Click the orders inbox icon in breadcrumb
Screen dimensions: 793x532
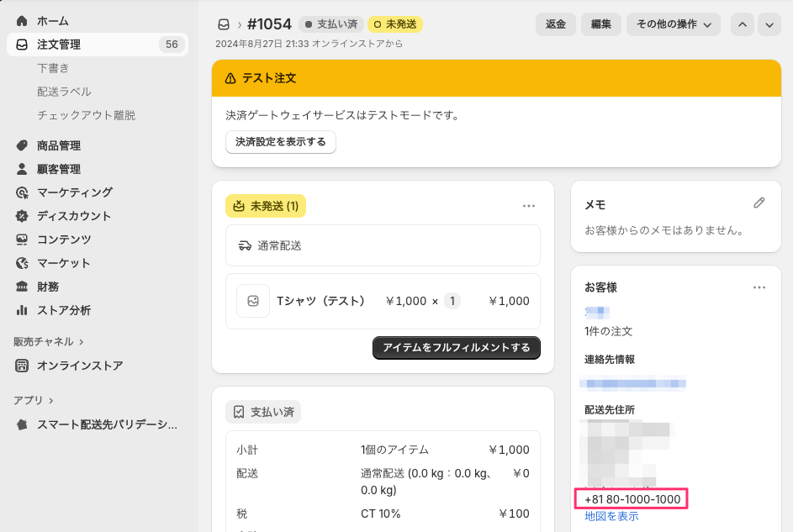pos(223,24)
